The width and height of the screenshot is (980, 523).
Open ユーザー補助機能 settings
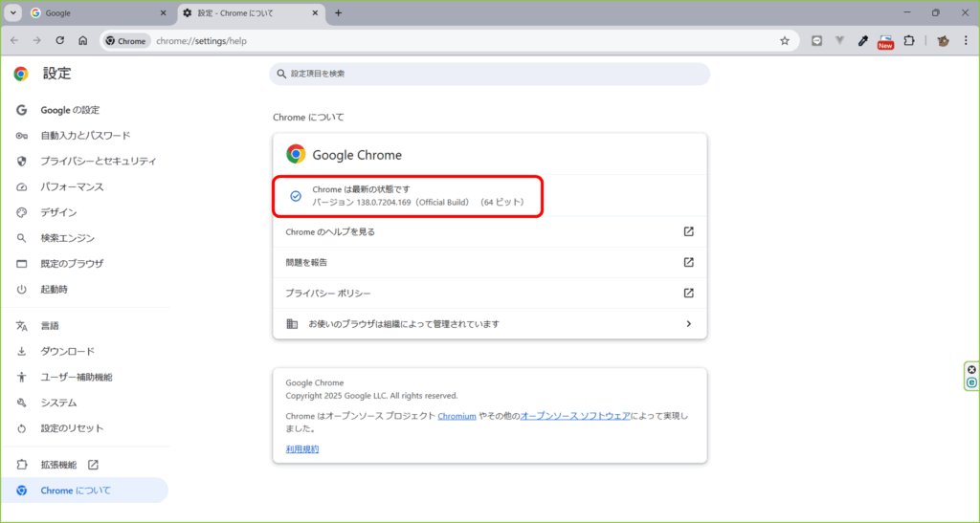point(85,377)
